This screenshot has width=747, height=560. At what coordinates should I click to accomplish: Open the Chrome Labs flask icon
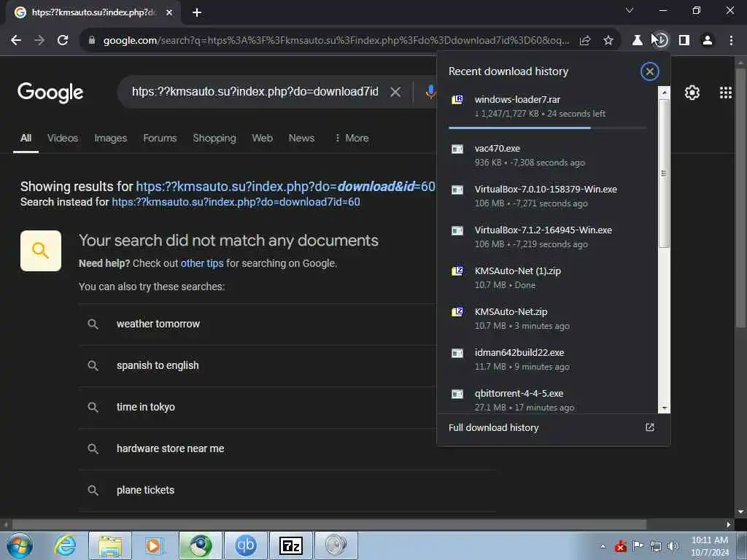click(x=637, y=41)
